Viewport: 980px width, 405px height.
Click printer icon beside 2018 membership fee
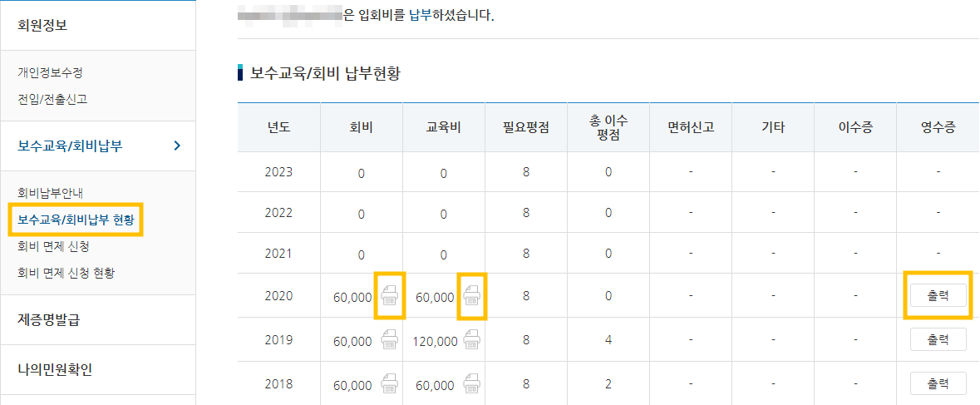point(389,384)
